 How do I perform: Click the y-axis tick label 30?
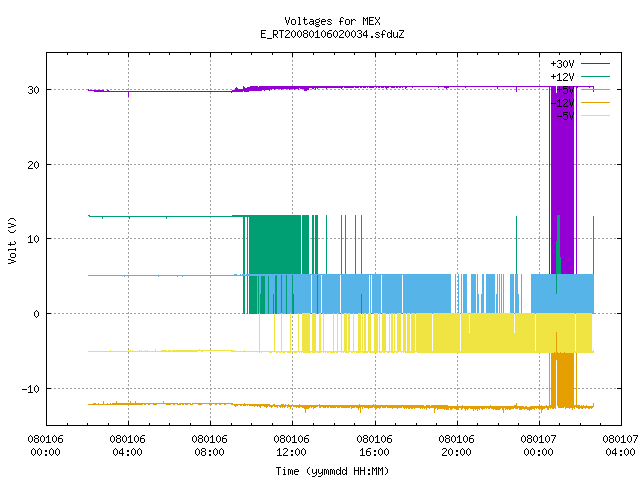(33, 90)
